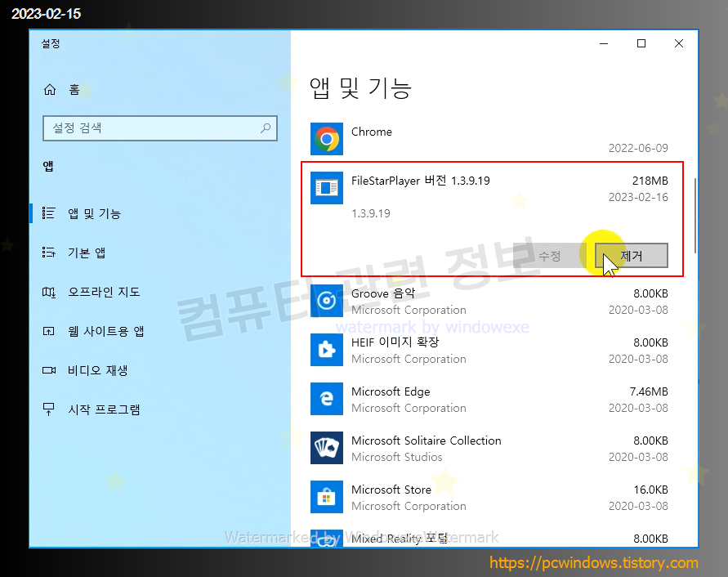Click the 웹 사이트용 앱 icon

tap(49, 331)
